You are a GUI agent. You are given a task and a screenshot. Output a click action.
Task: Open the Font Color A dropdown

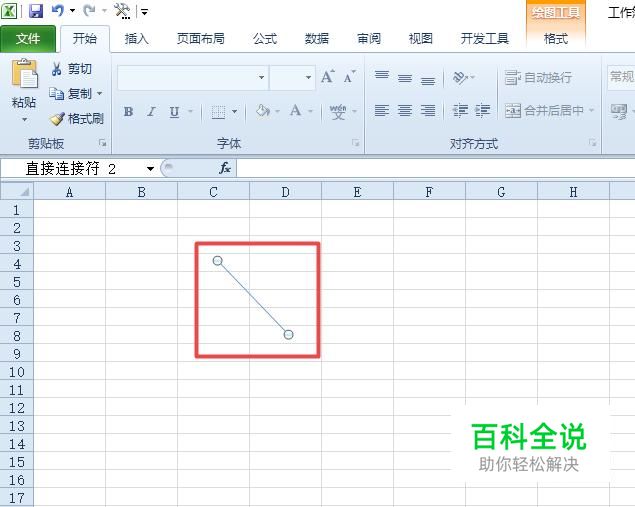coord(311,111)
